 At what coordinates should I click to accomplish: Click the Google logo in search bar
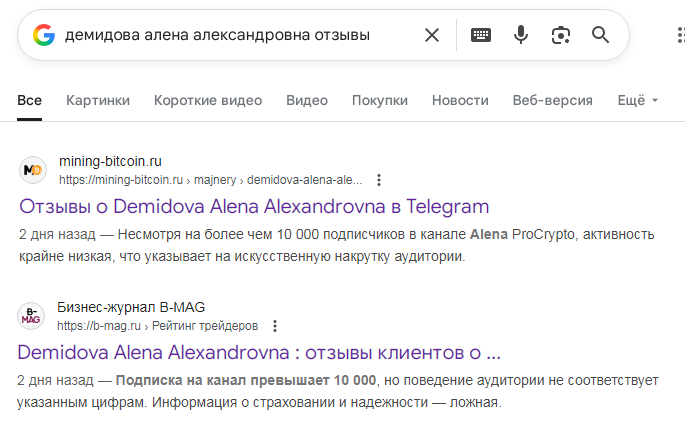coord(44,35)
